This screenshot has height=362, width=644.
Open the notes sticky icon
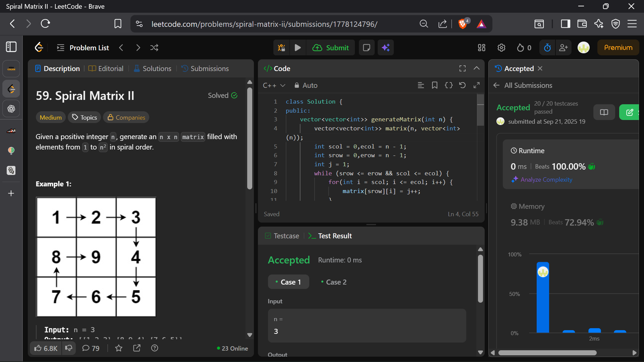(367, 48)
